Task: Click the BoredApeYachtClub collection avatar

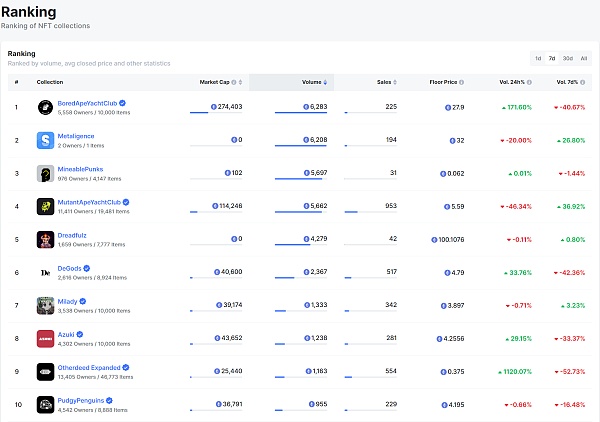Action: pyautogui.click(x=45, y=107)
